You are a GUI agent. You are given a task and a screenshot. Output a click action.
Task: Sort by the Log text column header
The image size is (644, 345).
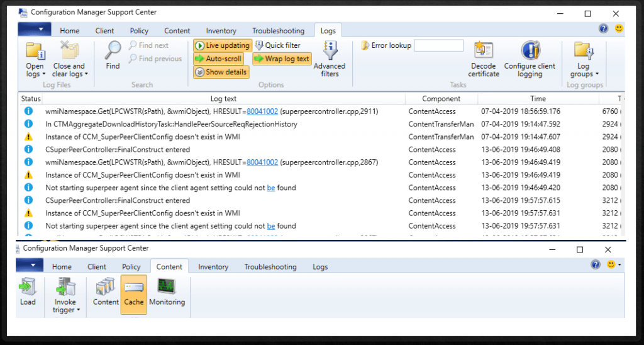click(223, 99)
